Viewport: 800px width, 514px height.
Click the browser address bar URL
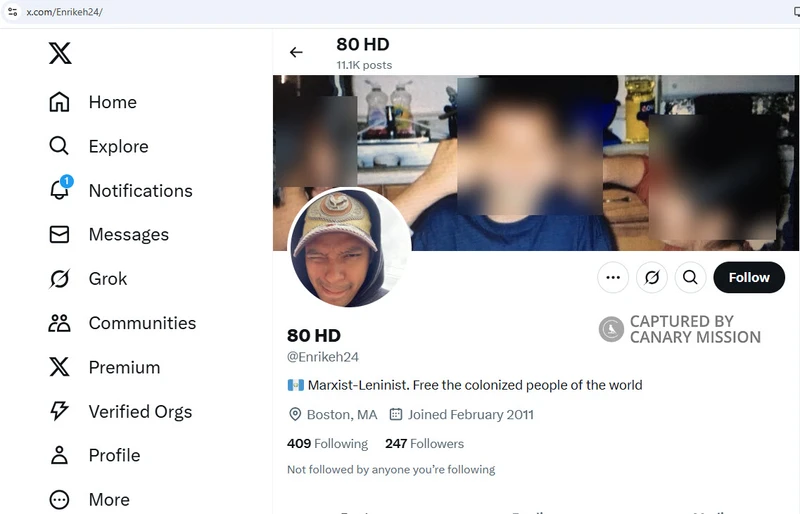click(x=64, y=12)
